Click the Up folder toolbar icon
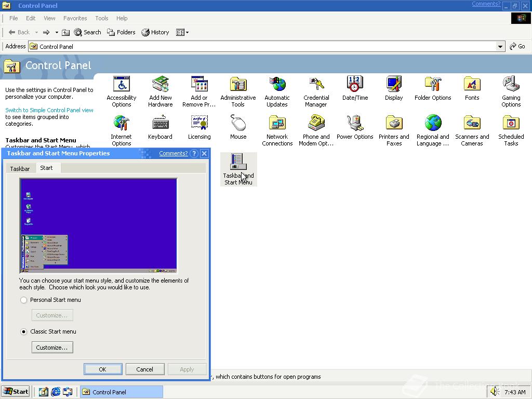The height and width of the screenshot is (399, 532). tap(66, 32)
